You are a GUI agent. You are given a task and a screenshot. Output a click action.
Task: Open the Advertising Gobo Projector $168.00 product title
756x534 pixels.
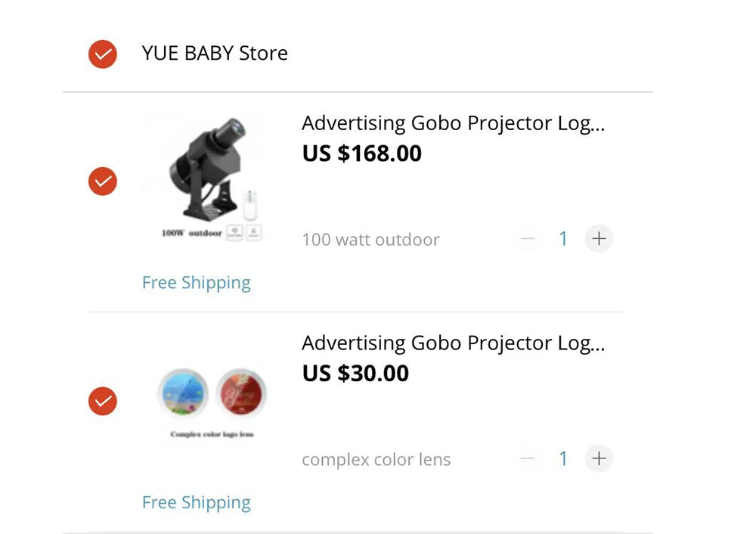coord(454,123)
